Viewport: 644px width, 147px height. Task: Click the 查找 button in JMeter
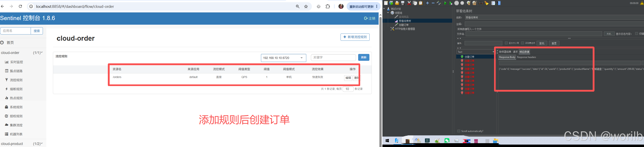pos(542,43)
